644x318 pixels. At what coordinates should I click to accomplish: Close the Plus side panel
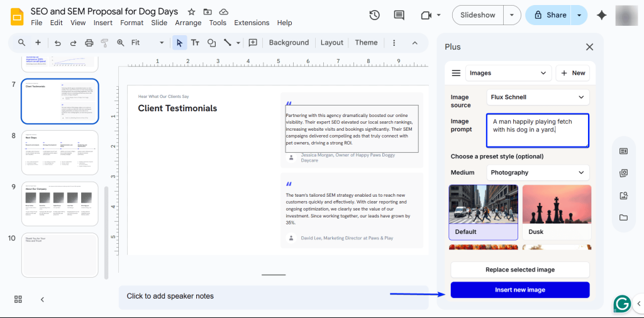tap(589, 47)
